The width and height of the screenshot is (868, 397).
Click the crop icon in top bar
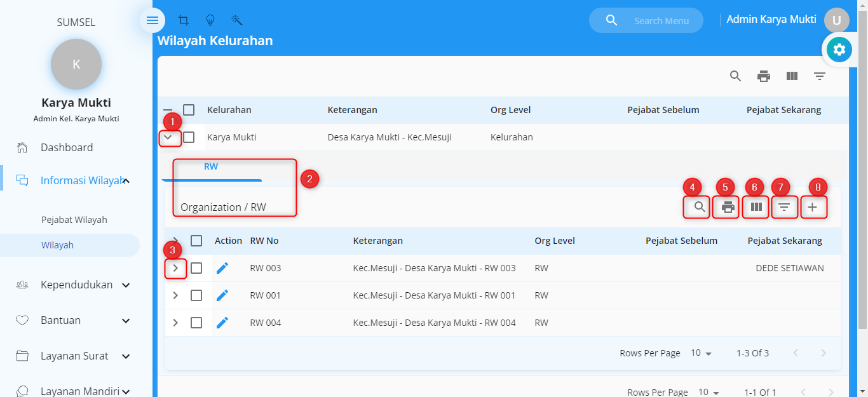tap(184, 20)
